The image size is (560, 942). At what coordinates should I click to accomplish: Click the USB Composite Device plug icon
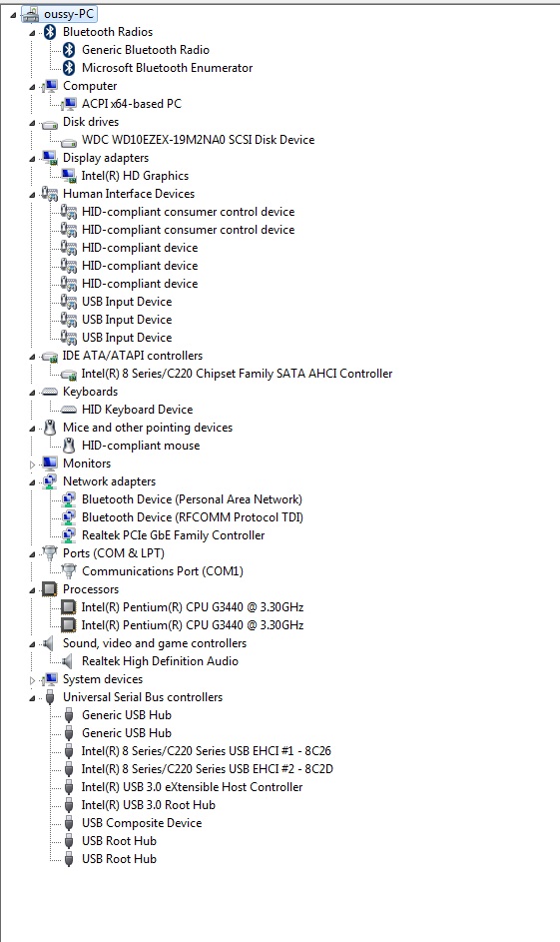pyautogui.click(x=69, y=823)
